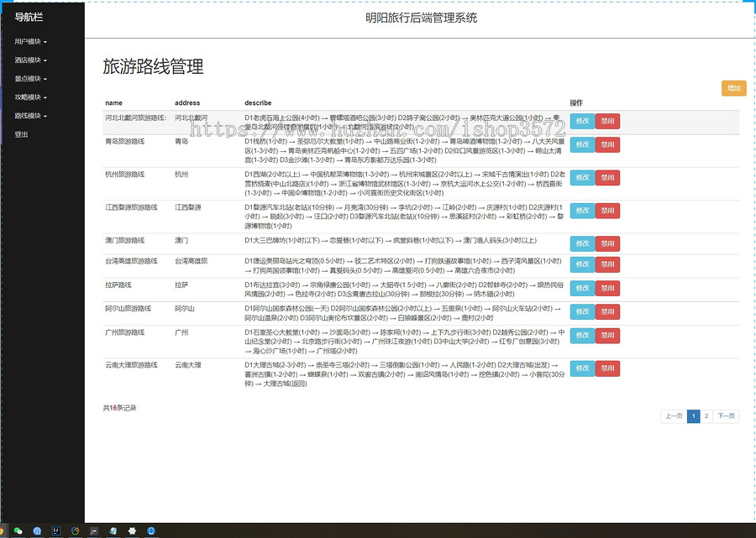The width and height of the screenshot is (756, 538).
Task: Click the 青岛旅游路线 name cell
Action: pyautogui.click(x=125, y=142)
